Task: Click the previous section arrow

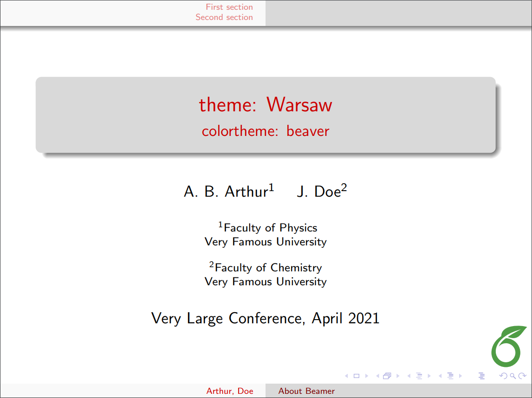Action: 440,376
